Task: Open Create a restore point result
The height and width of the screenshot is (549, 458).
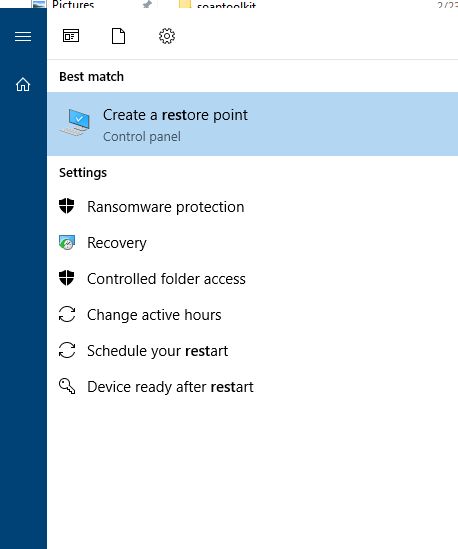Action: [x=252, y=124]
